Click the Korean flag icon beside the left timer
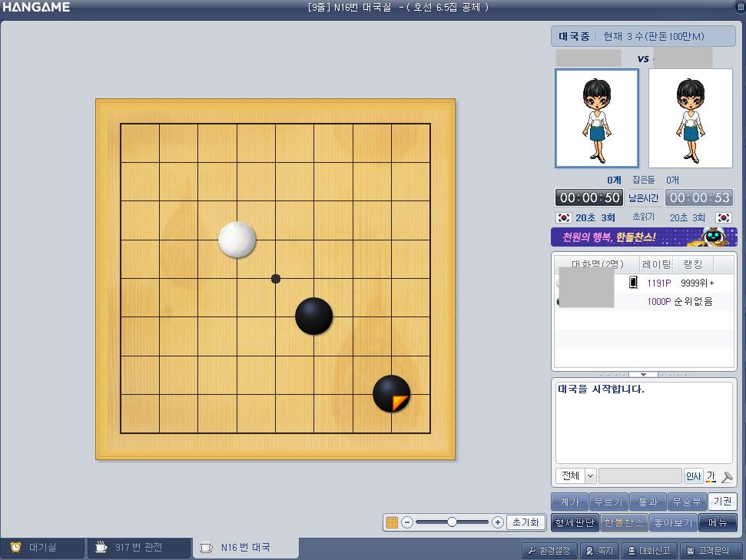Image resolution: width=746 pixels, height=560 pixels. [563, 217]
